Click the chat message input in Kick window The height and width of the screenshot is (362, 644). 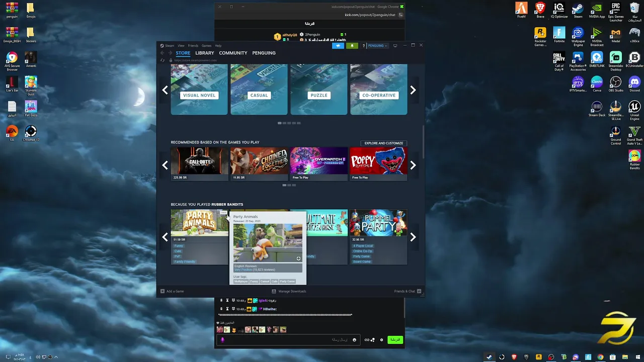pos(289,340)
